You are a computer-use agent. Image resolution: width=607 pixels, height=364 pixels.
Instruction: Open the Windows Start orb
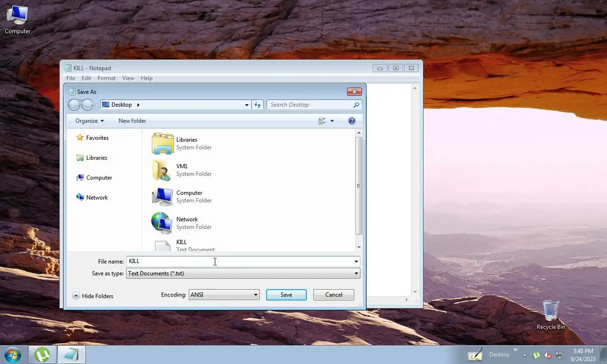[x=13, y=355]
